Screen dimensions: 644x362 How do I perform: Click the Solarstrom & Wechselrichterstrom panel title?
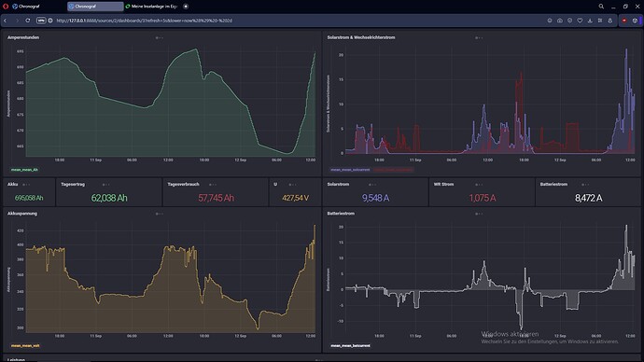tap(361, 37)
